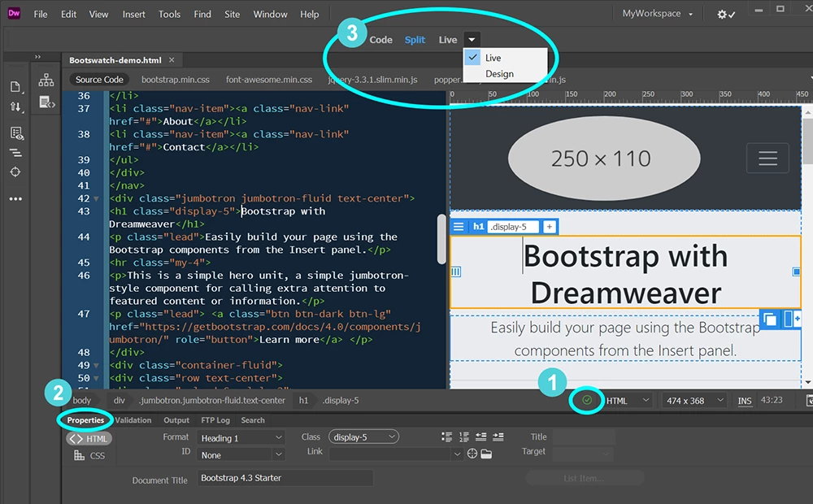Switch to the Validation tab

pyautogui.click(x=133, y=420)
